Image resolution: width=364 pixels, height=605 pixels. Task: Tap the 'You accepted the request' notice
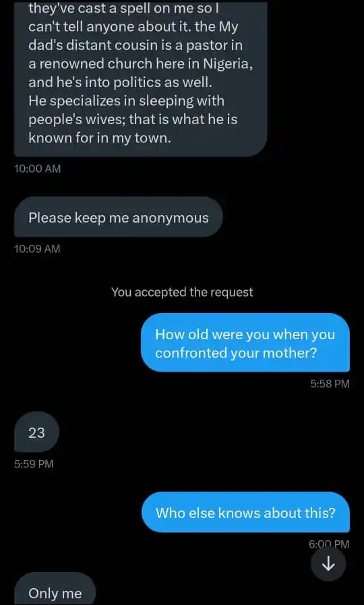pos(182,292)
